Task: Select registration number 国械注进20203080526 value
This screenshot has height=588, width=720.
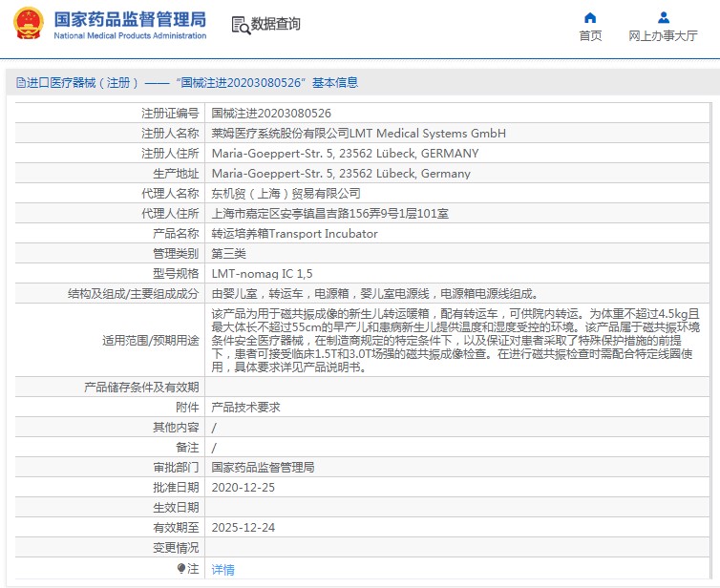Action: (x=271, y=113)
